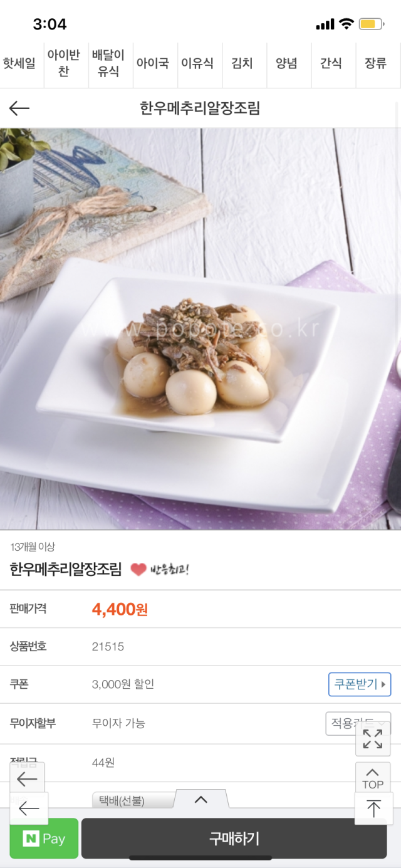Expand the bottom panel chevron tab
401x868 pixels.
pyautogui.click(x=201, y=799)
